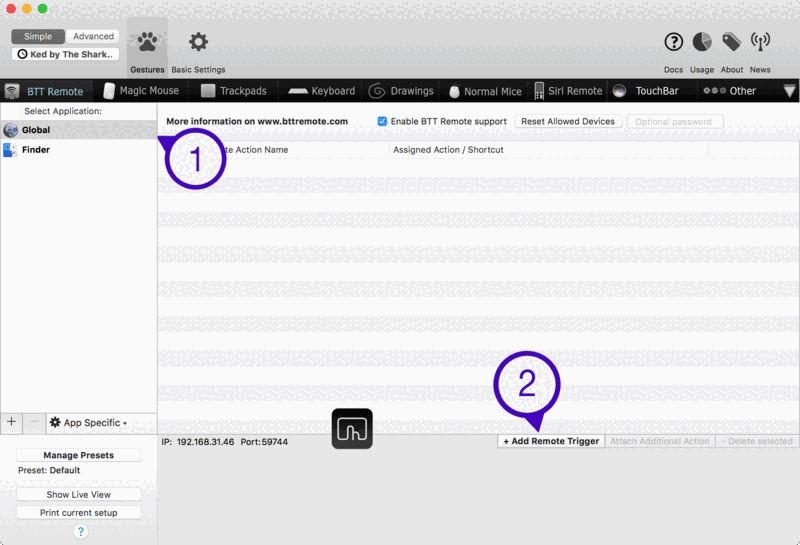Click Attach Additional Action button
Viewport: 800px width, 545px height.
tap(660, 441)
